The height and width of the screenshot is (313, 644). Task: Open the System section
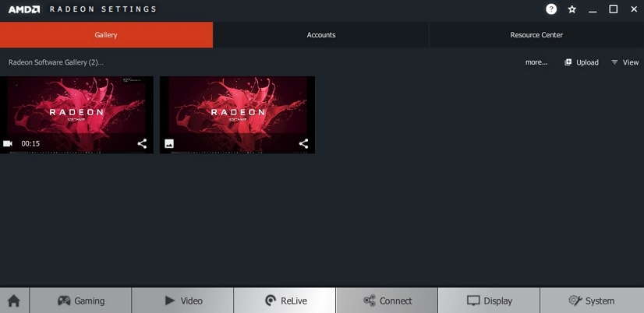592,301
